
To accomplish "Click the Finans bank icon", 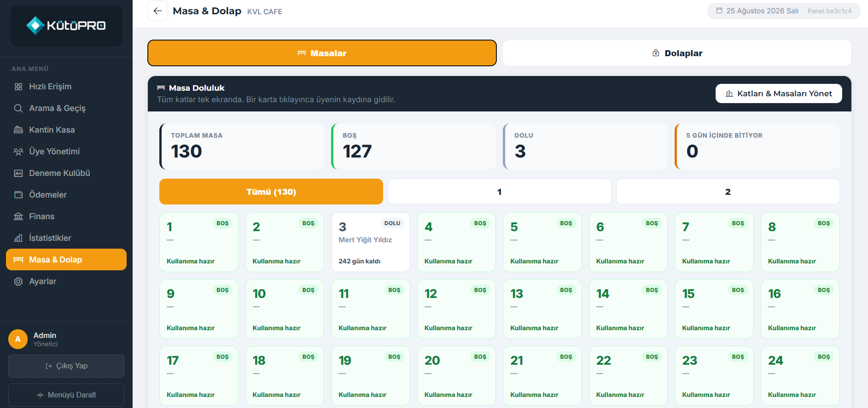I will coord(18,216).
